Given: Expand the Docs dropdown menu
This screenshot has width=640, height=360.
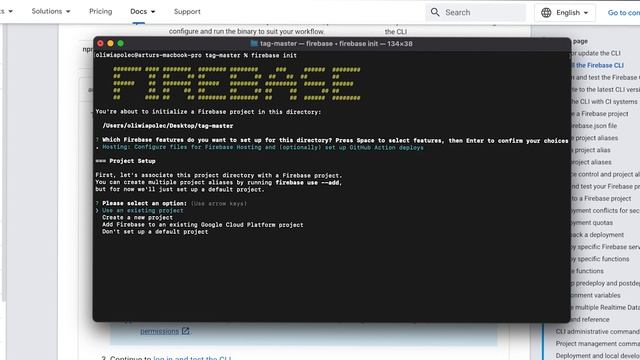Looking at the screenshot, I should pos(142,11).
